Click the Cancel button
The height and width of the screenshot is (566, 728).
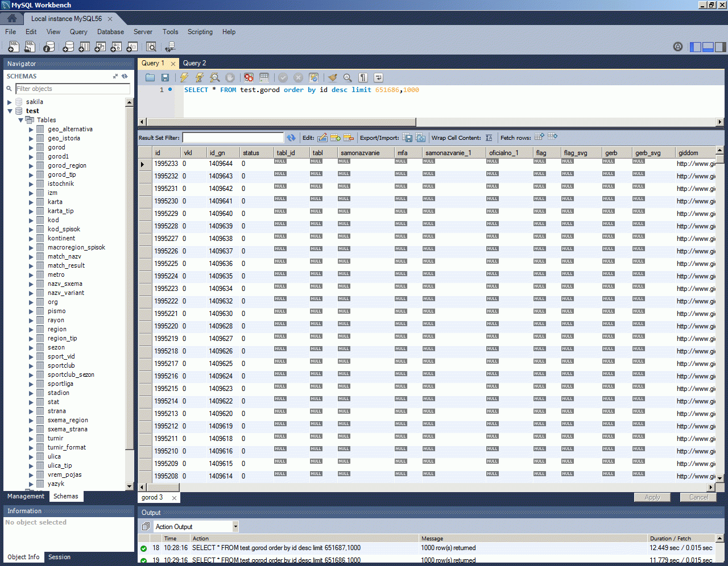pyautogui.click(x=699, y=497)
